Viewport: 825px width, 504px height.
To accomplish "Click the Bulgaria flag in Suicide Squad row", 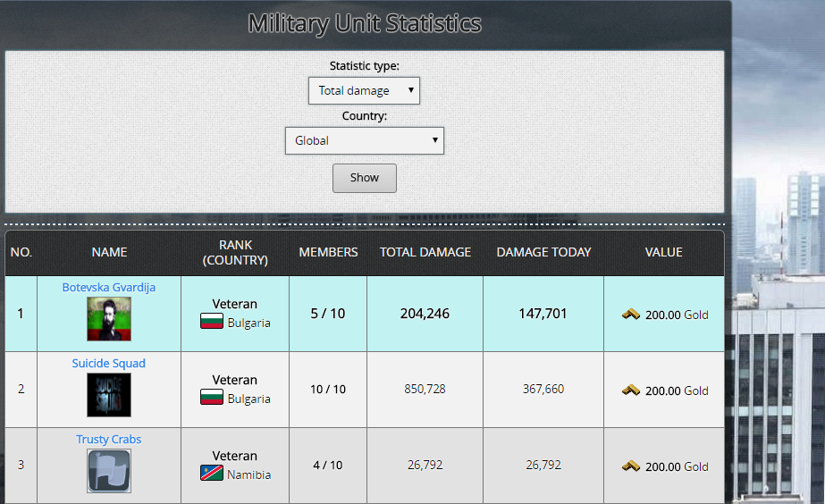I will tap(212, 397).
